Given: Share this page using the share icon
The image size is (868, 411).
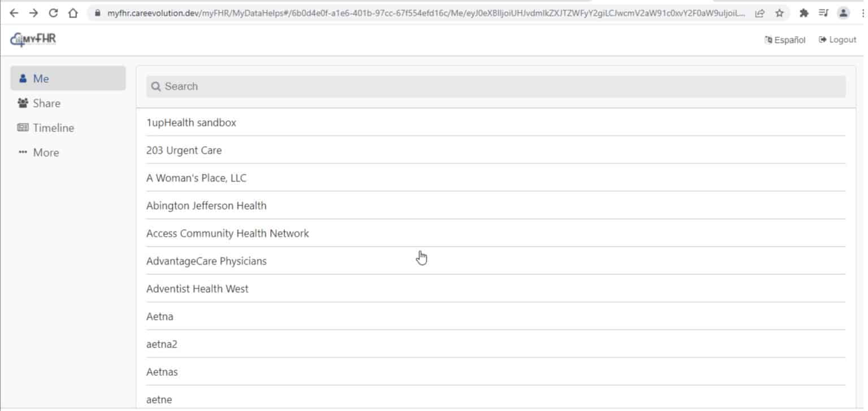Looking at the screenshot, I should pyautogui.click(x=760, y=13).
